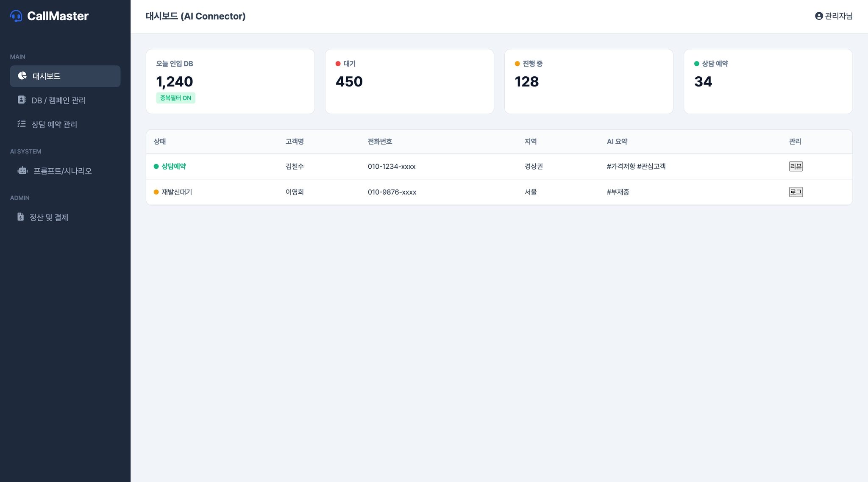Screen dimensions: 868x482
Task: Click the 대시보드 pie chart icon
Action: (22, 75)
